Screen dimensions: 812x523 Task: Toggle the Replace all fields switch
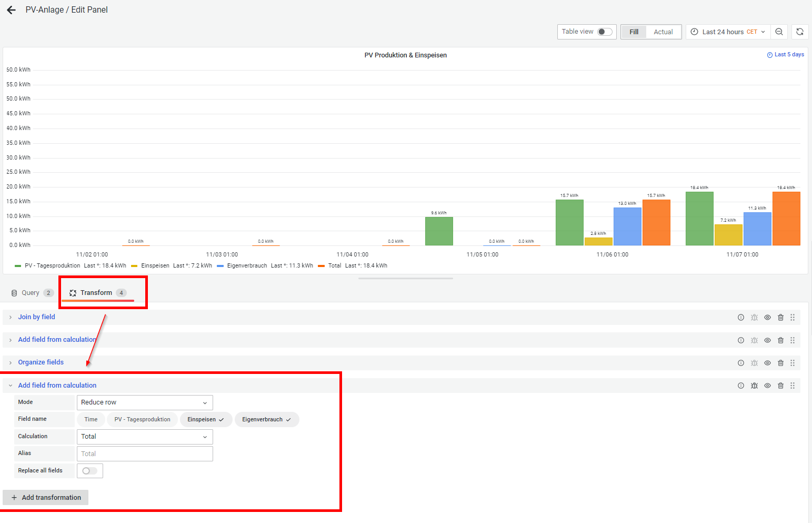point(89,471)
